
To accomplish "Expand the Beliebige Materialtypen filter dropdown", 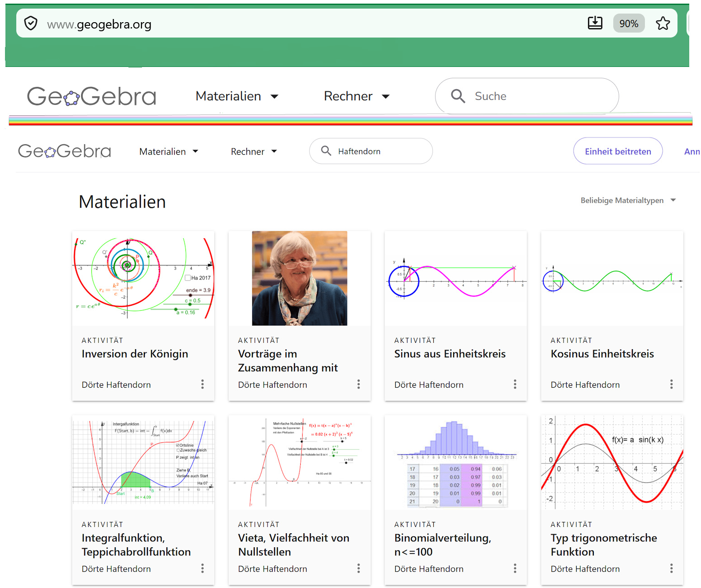I will (x=628, y=200).
